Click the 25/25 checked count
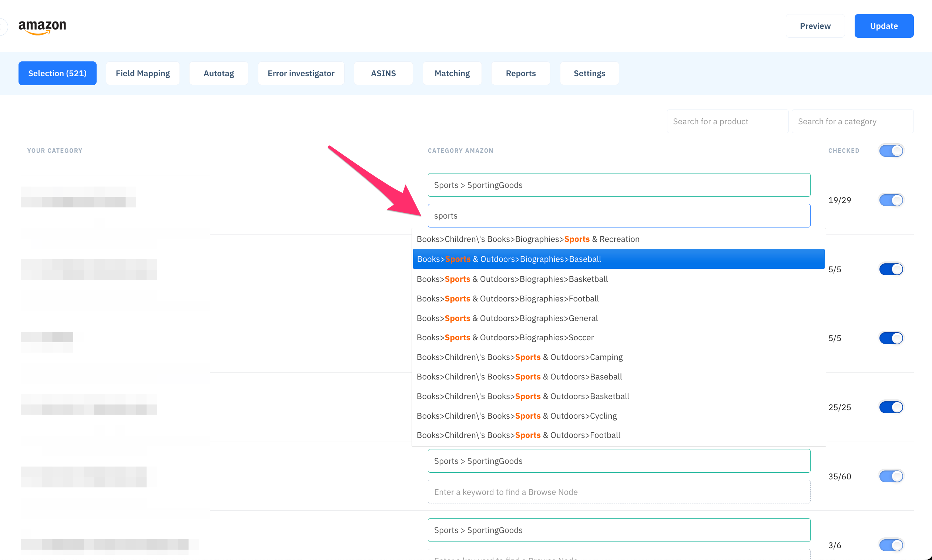This screenshot has width=932, height=560. point(839,407)
